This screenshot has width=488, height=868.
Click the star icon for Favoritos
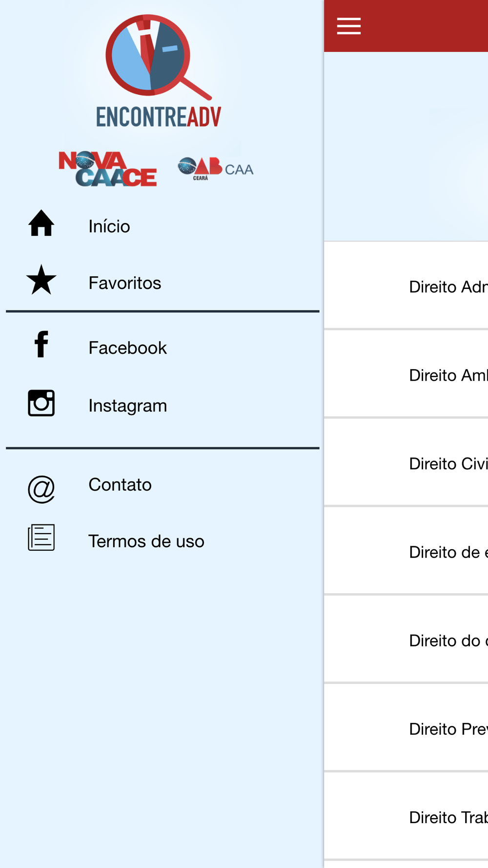(41, 280)
